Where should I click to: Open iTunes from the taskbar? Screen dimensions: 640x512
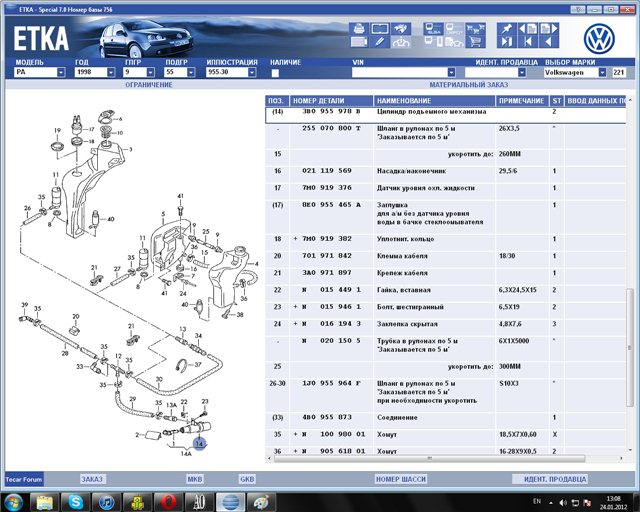pos(106,503)
